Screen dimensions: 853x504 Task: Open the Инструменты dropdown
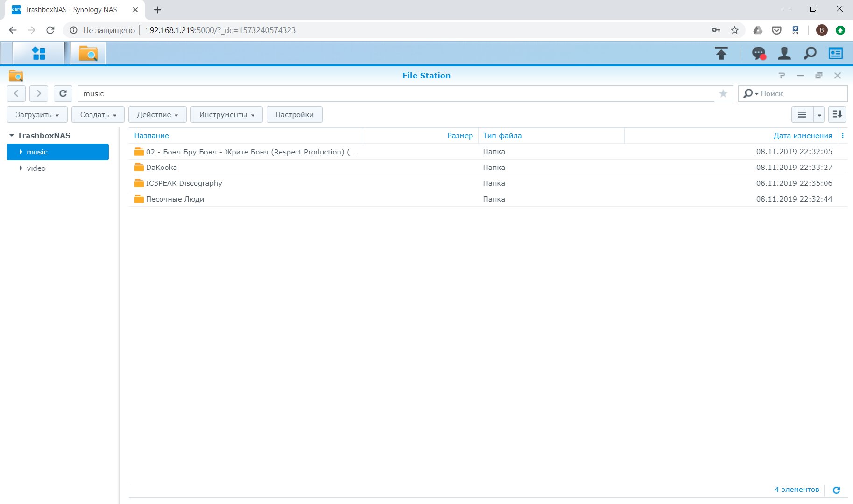pos(226,114)
